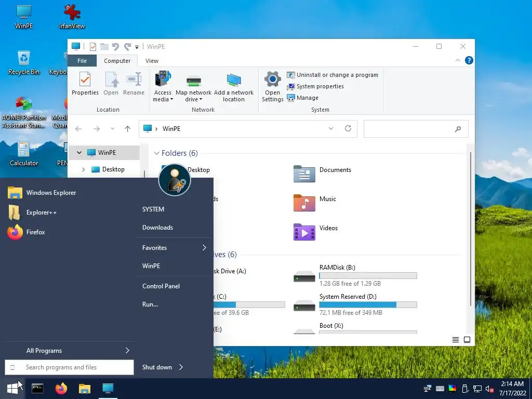Image resolution: width=532 pixels, height=399 pixels.
Task: Select the Documents folder
Action: tap(322, 174)
